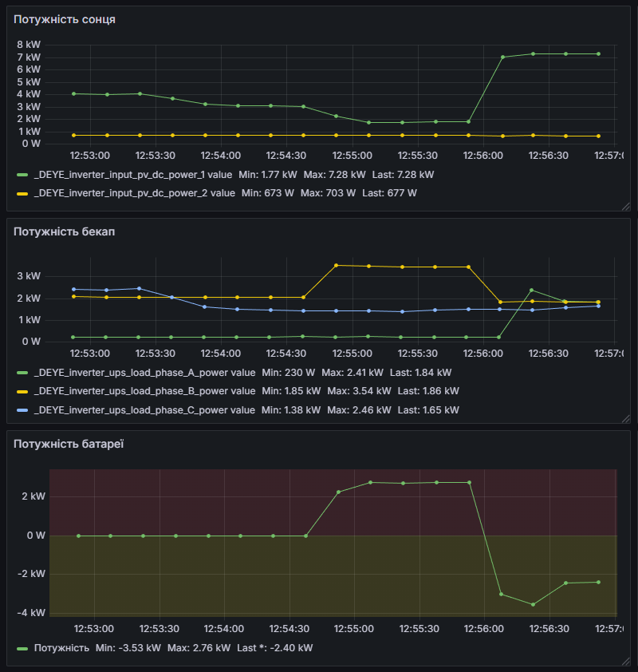Click resize handle of Потужність батареї panel

click(x=625, y=659)
